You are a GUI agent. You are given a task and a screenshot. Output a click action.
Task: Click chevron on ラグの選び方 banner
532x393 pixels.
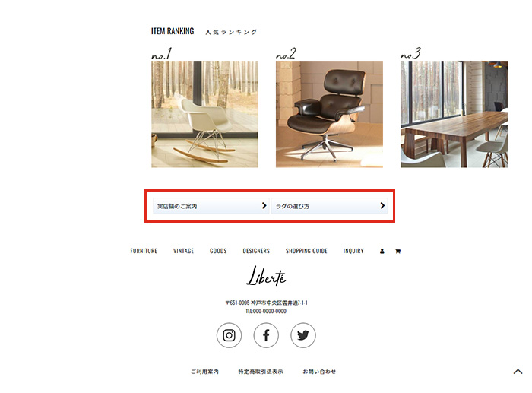(382, 206)
